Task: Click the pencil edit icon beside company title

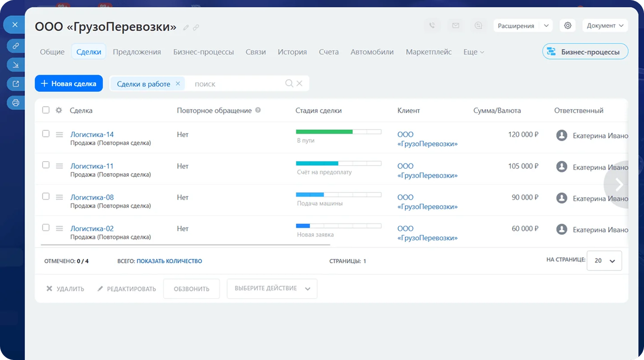Action: click(186, 27)
